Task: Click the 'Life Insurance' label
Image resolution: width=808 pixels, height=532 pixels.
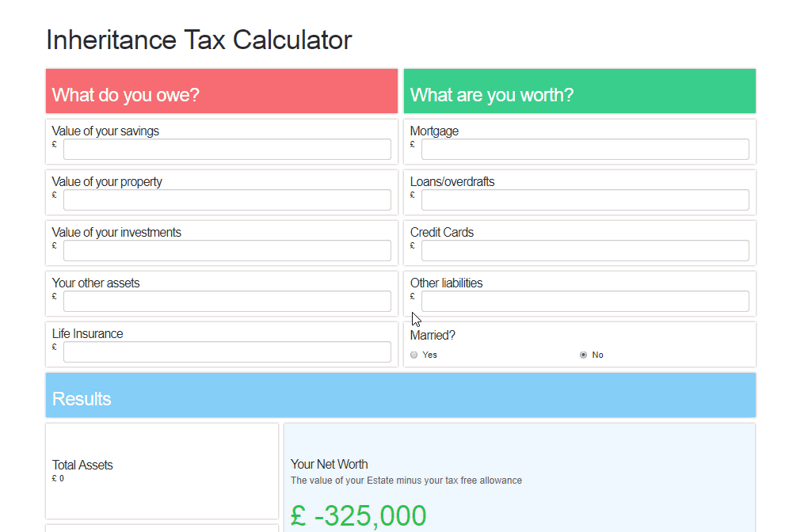Action: pos(88,334)
